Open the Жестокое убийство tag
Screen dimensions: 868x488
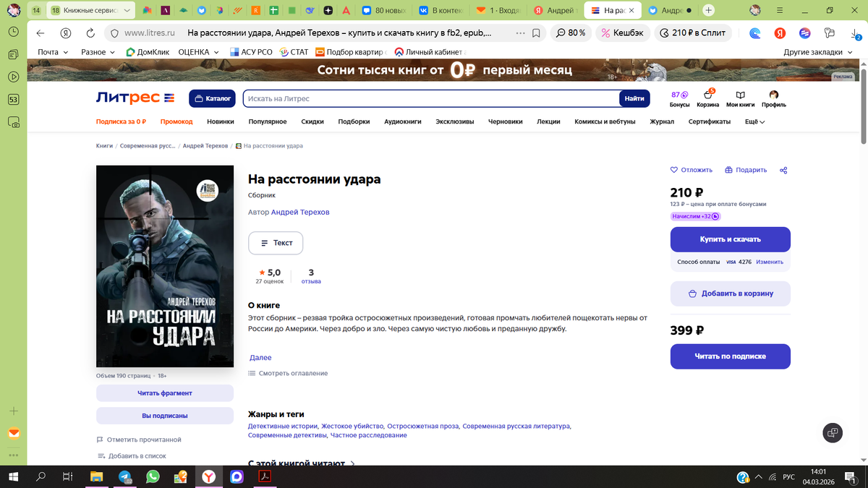coord(354,426)
